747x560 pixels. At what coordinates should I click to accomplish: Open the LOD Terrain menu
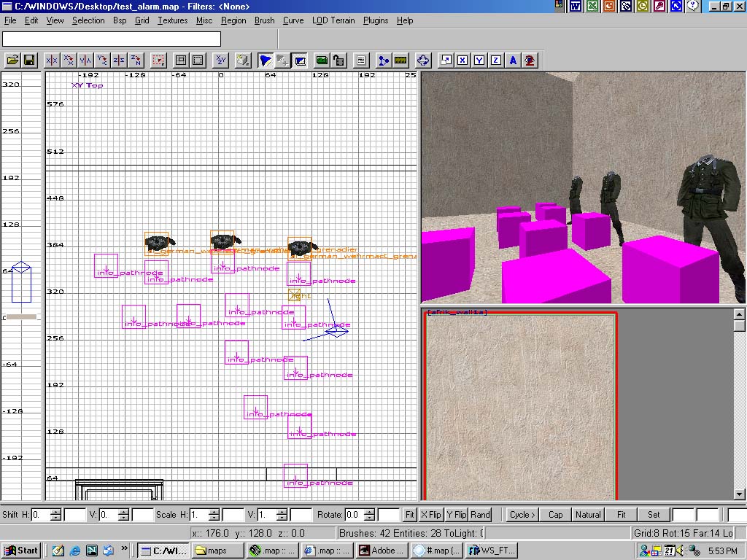(333, 20)
